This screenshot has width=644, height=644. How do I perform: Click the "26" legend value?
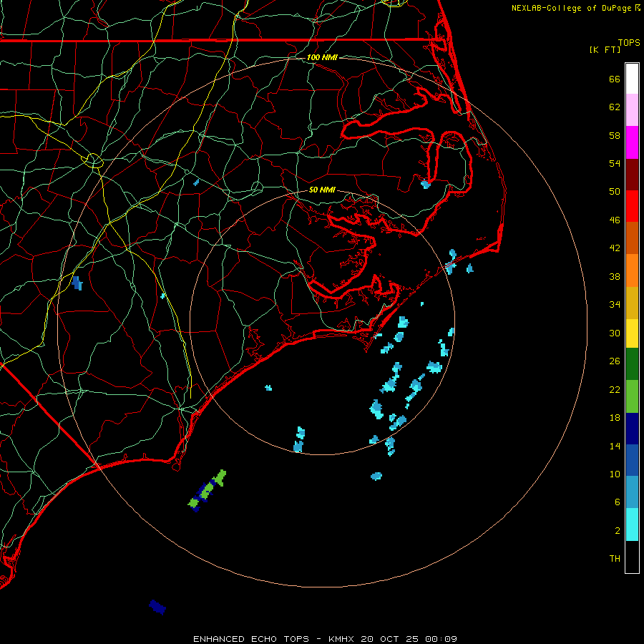click(615, 361)
